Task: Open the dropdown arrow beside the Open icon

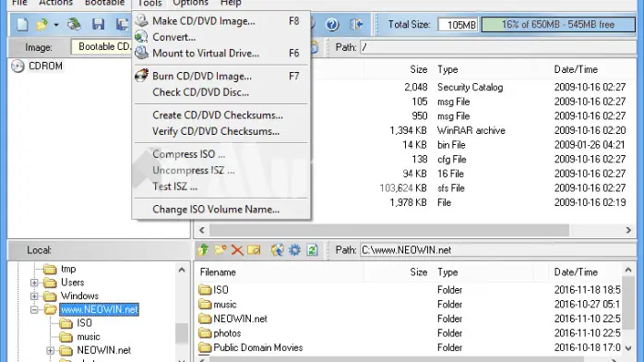Action: (56, 25)
